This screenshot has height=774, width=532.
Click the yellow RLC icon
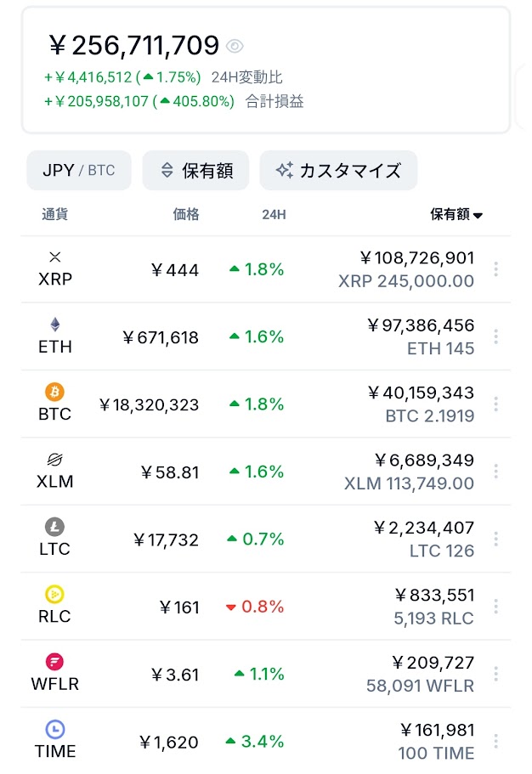coord(55,594)
